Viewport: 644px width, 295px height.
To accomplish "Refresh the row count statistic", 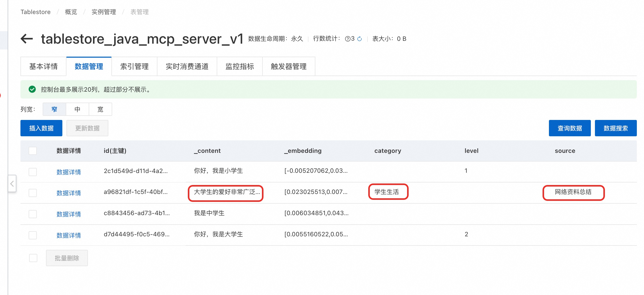I will click(360, 39).
